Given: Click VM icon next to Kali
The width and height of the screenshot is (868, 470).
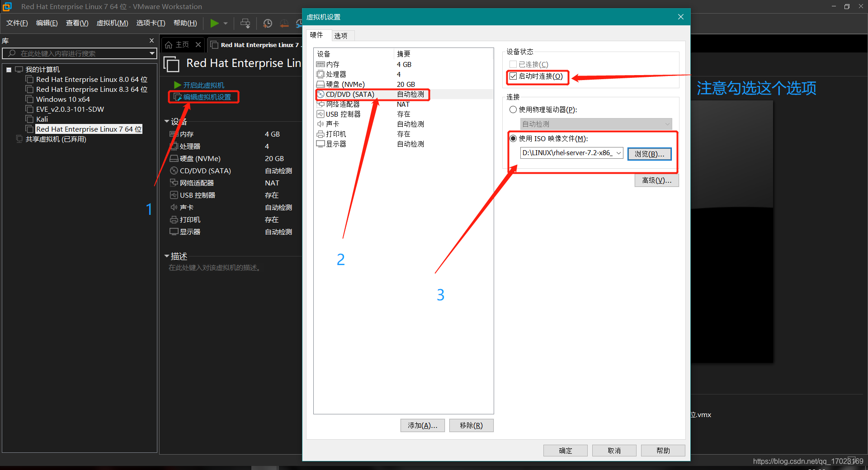Looking at the screenshot, I should click(x=30, y=119).
